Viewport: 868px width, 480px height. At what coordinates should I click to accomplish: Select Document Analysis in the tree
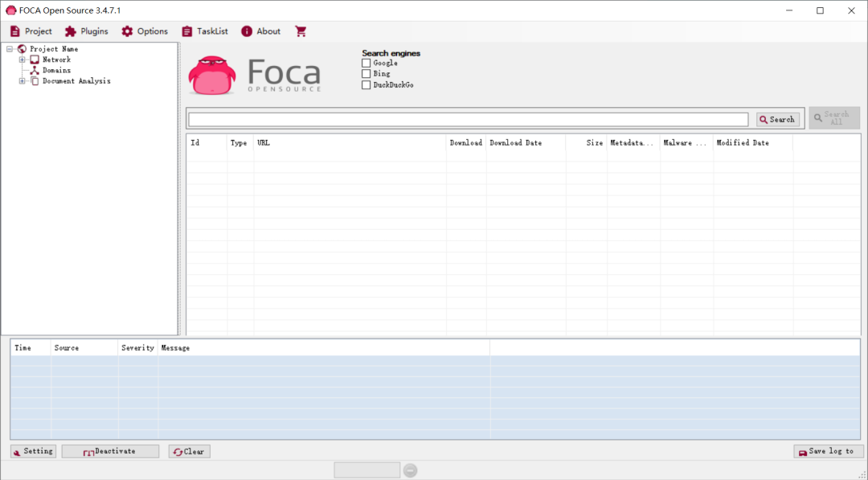click(x=76, y=81)
